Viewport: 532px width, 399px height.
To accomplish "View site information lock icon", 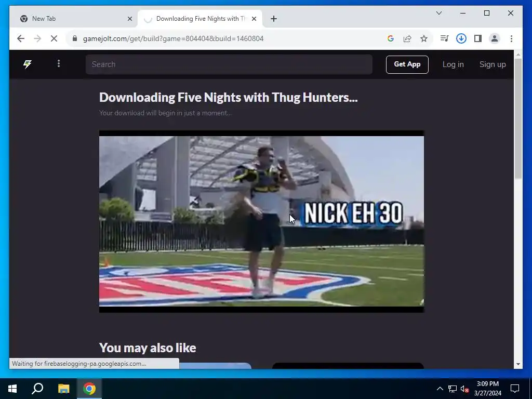I will [75, 38].
